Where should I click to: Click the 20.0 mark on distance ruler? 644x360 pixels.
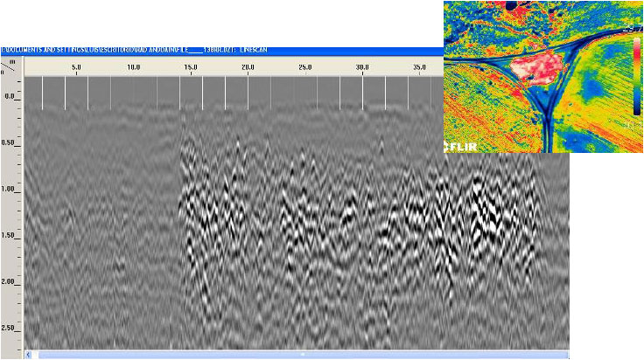248,66
